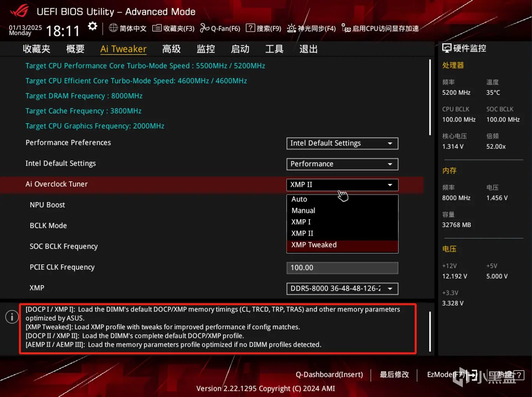Select the SOC BCLK Frequency label

[x=64, y=246]
